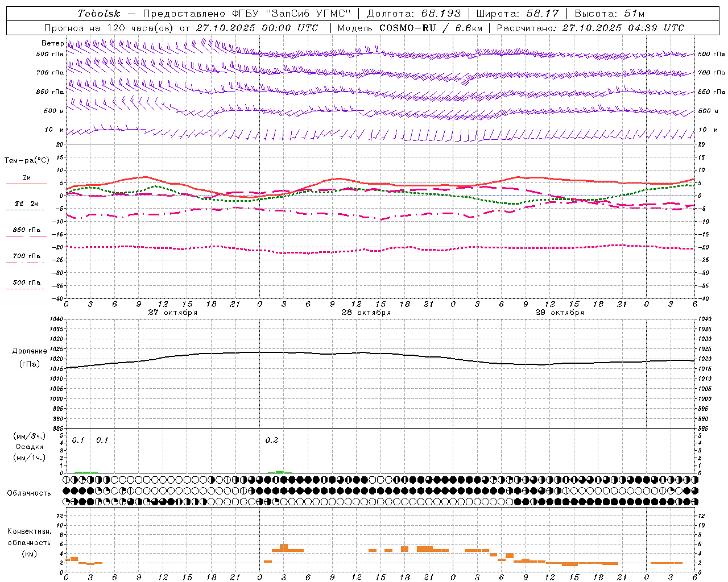Click the Ветер label
The image size is (728, 582).
[x=52, y=43]
